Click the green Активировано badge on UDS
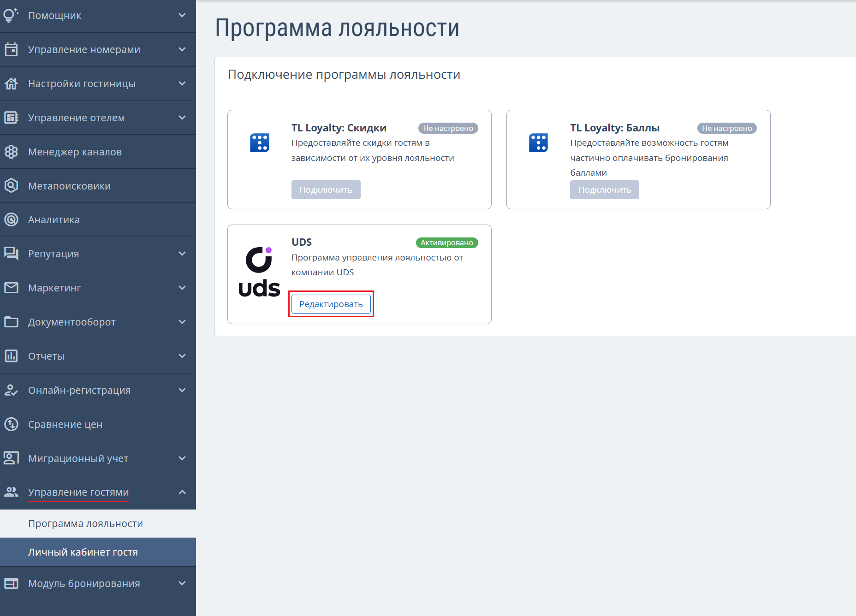 pos(447,243)
